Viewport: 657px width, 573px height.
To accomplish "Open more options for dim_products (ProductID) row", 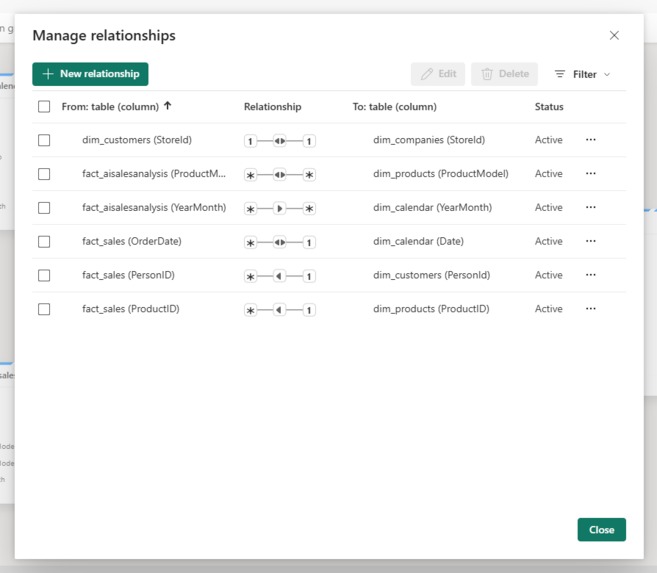I will tap(591, 309).
